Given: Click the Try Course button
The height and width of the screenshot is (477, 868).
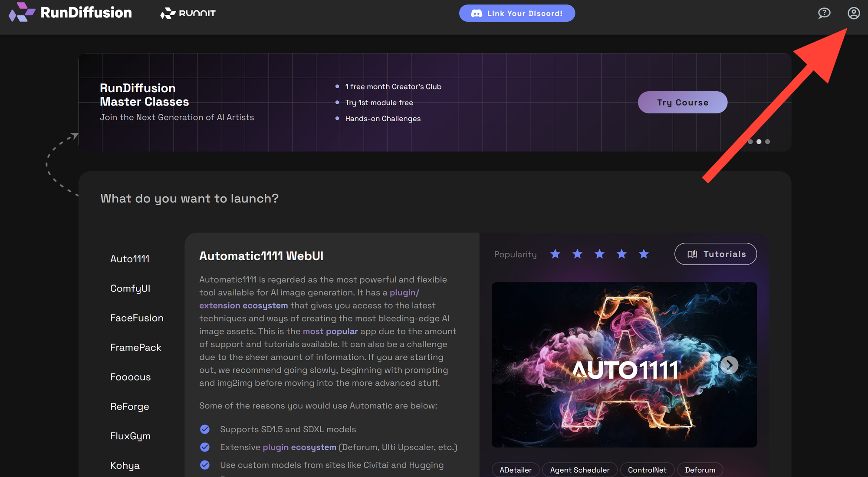Looking at the screenshot, I should [x=682, y=102].
